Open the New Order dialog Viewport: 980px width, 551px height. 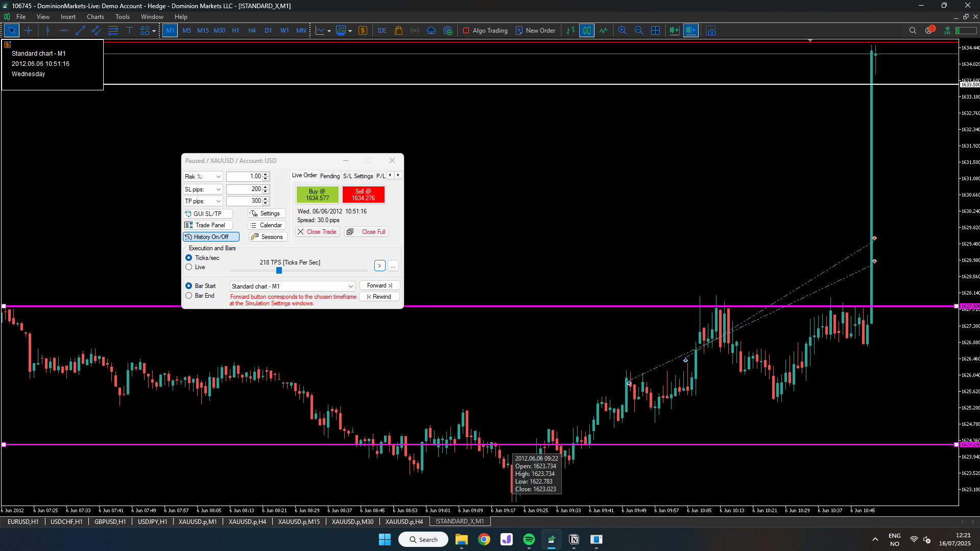536,31
